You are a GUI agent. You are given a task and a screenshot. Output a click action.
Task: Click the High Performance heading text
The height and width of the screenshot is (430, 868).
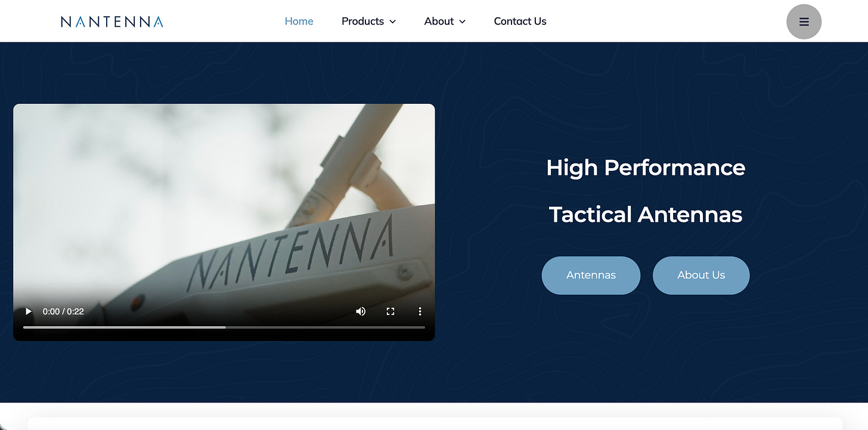pyautogui.click(x=646, y=168)
